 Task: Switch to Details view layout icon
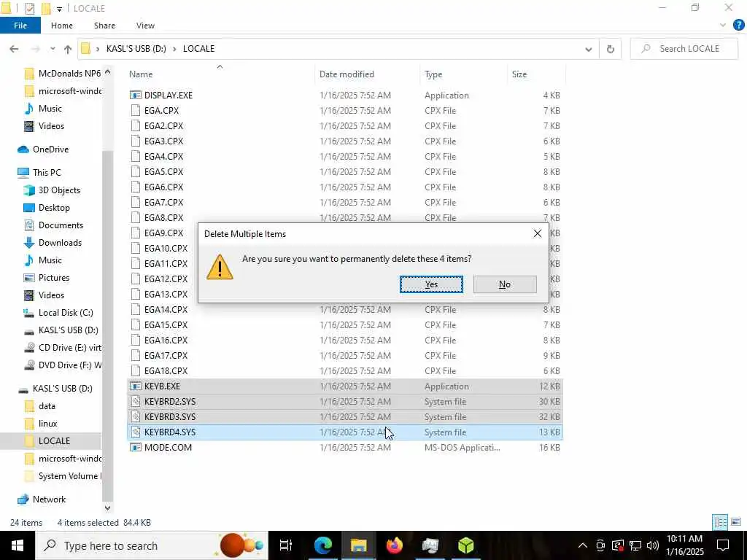pyautogui.click(x=720, y=522)
